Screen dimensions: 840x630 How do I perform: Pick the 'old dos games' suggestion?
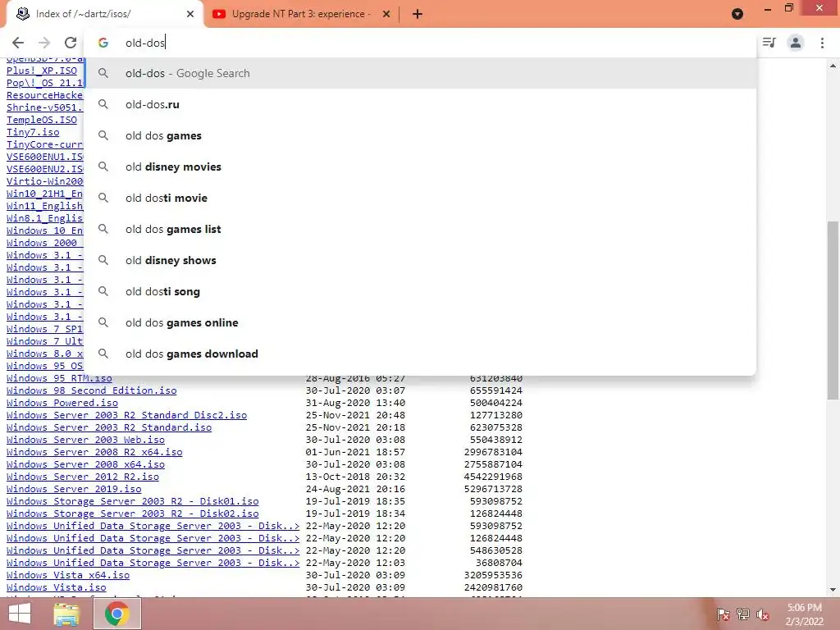click(421, 135)
